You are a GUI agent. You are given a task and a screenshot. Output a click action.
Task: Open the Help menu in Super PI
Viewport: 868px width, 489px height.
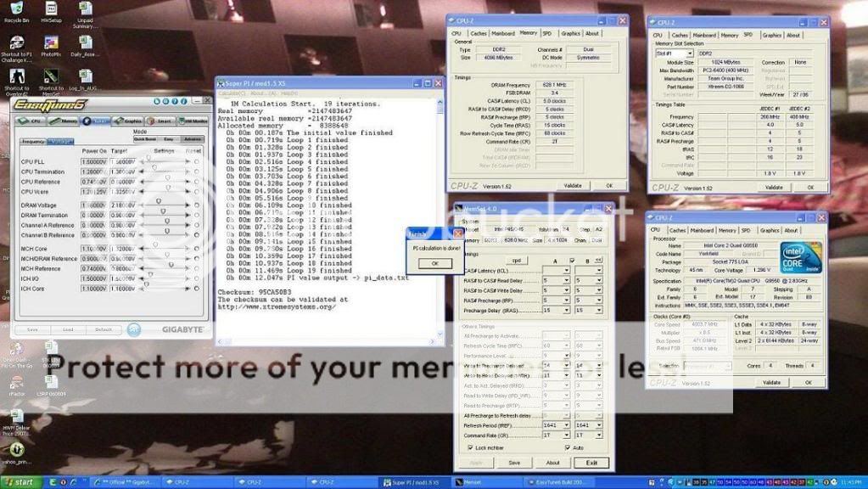(x=289, y=93)
